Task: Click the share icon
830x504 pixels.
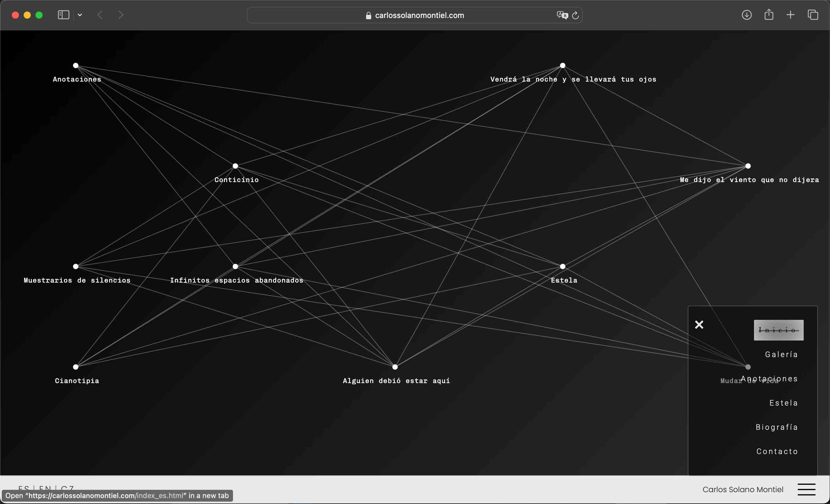Action: pyautogui.click(x=769, y=15)
